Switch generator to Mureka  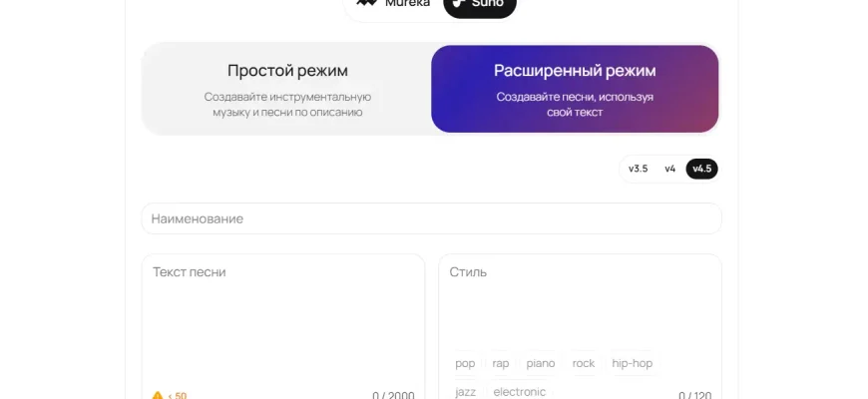pos(394,5)
